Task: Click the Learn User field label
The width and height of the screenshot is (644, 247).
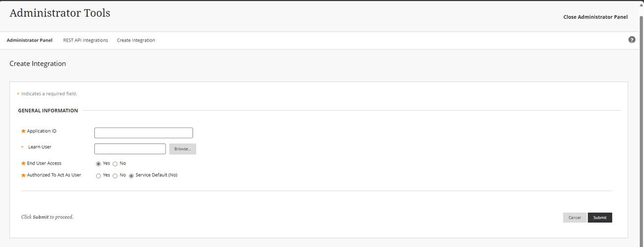Action: [x=39, y=147]
